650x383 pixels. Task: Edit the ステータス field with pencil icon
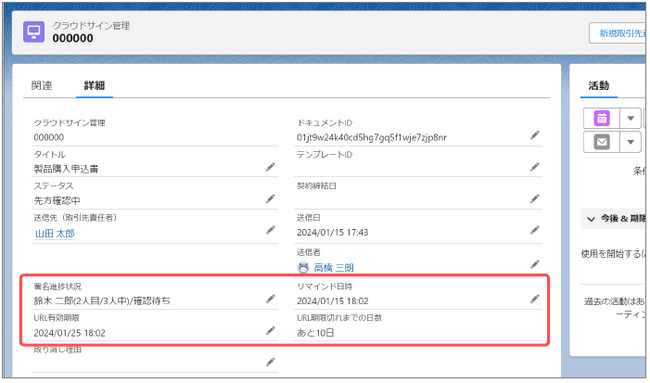pos(271,199)
